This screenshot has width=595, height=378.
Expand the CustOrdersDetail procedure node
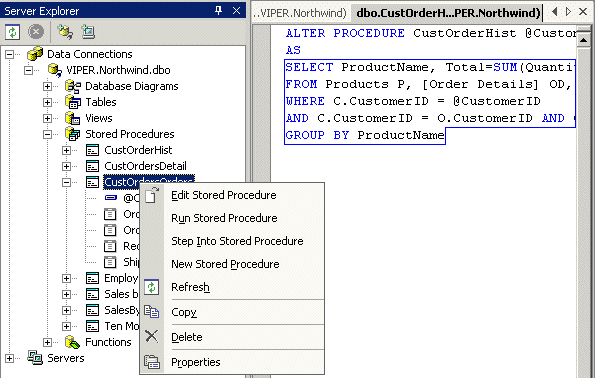coord(66,166)
